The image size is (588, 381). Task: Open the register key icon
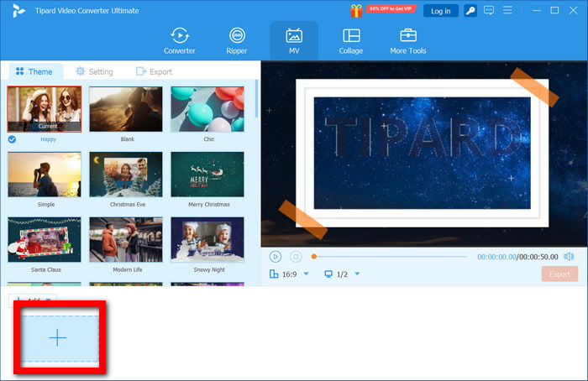pyautogui.click(x=470, y=11)
